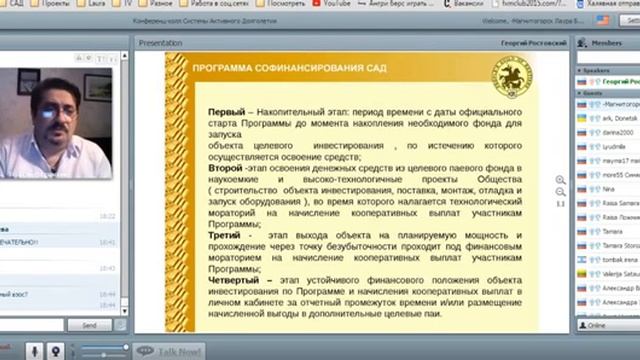640x360 pixels.
Task: Open the Ангри Берс играть bookmark
Action: (396, 4)
